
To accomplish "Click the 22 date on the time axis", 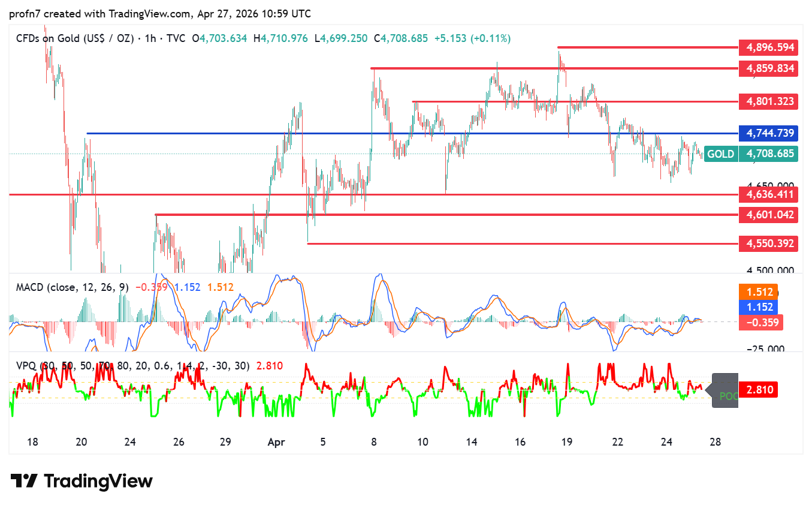I will pyautogui.click(x=618, y=442).
